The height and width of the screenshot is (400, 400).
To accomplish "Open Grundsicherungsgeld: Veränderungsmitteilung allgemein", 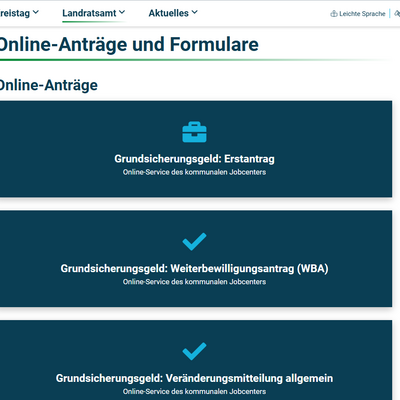I will 195,360.
